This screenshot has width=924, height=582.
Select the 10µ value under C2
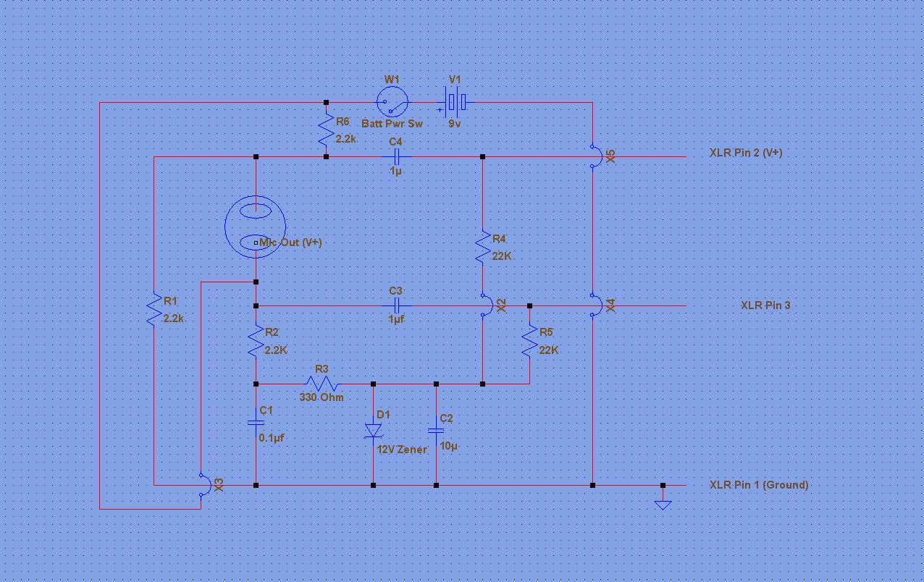point(449,447)
